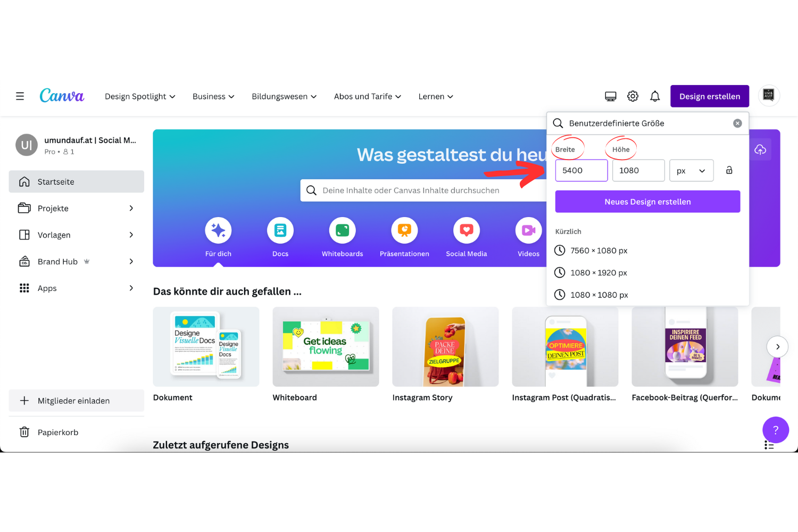Clear the Benutzerdefinierte Größe search field

click(737, 123)
